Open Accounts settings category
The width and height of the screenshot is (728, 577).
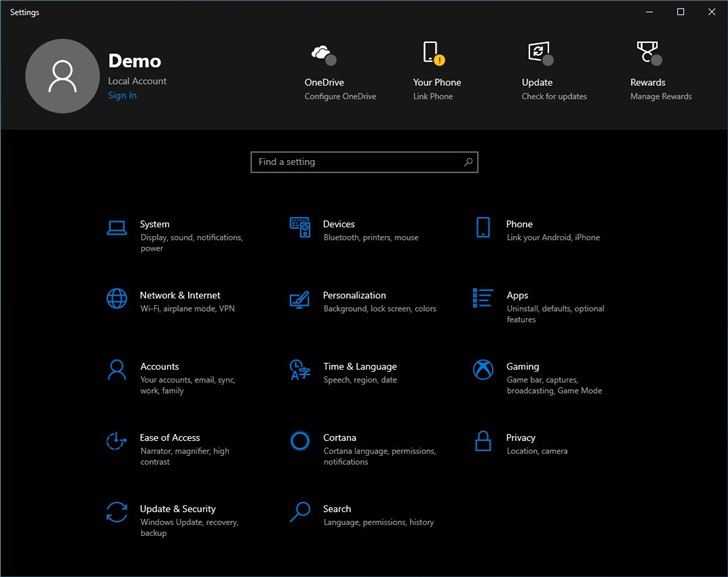[x=159, y=367]
